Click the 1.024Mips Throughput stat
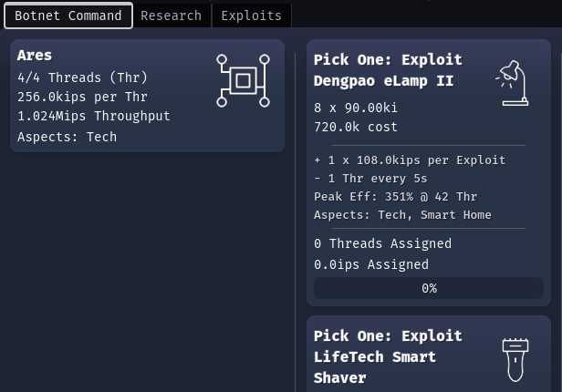562x392 pixels. [x=93, y=116]
